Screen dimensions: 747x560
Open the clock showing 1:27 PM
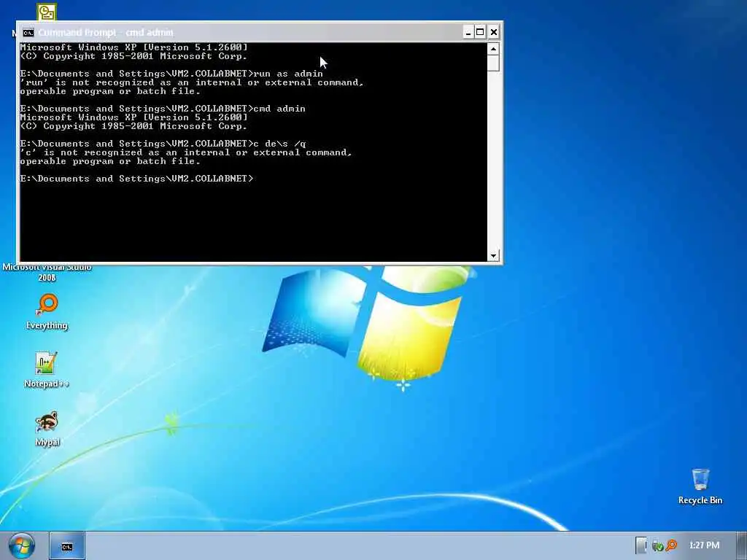[x=704, y=545]
